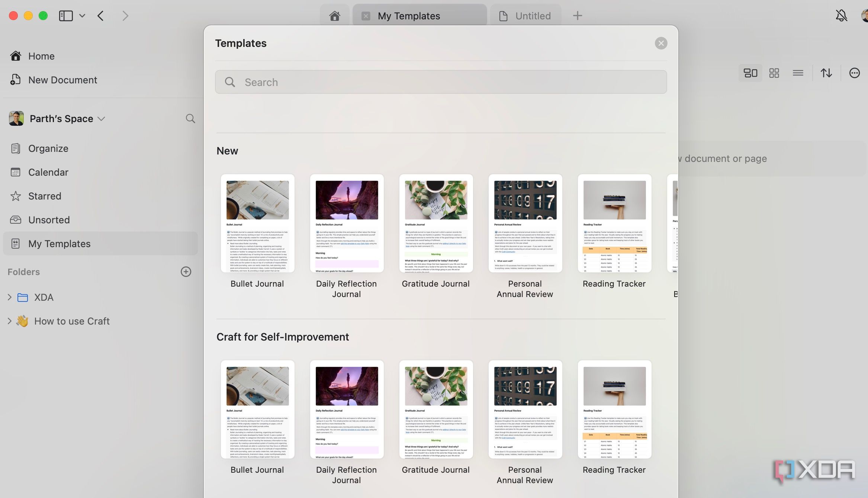Screen dimensions: 868x498
Task: Switch to the compact list view icon
Action: 798,73
